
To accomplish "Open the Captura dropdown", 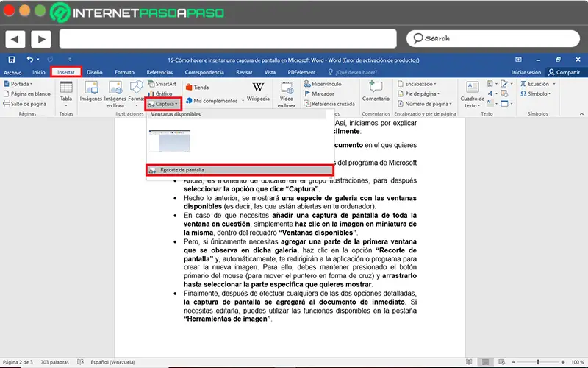I will click(x=163, y=104).
